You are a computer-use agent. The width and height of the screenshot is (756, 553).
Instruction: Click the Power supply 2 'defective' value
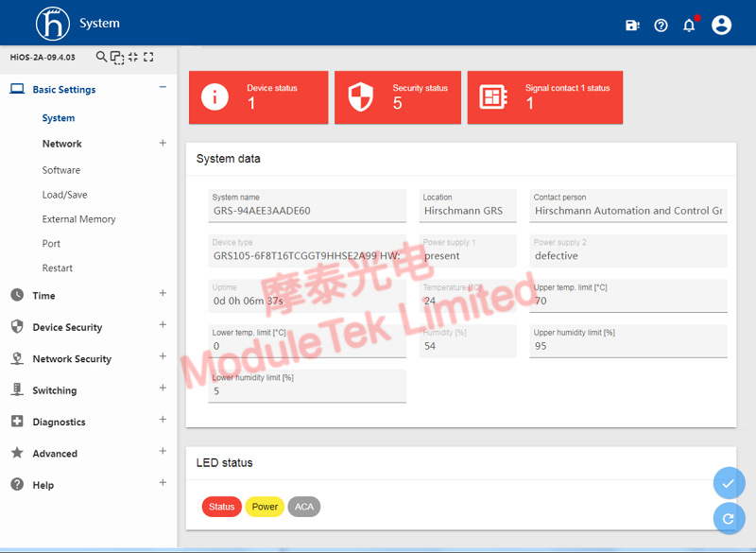(557, 255)
